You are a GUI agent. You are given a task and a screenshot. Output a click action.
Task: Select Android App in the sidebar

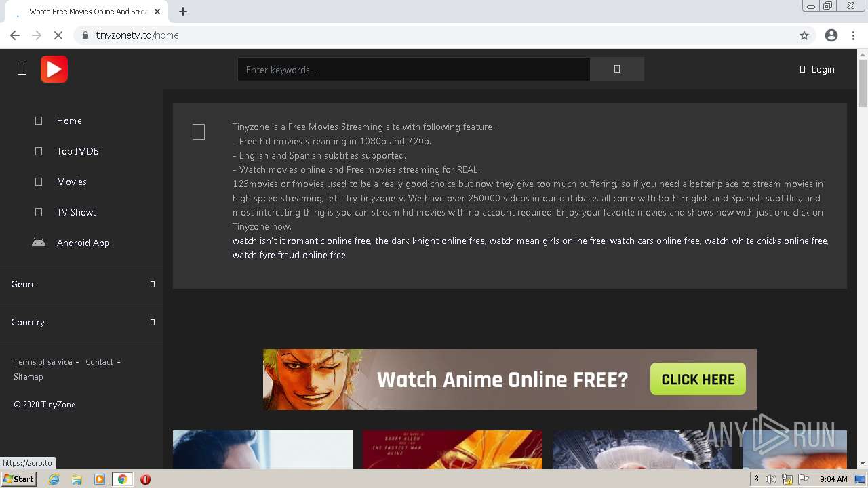coord(83,243)
